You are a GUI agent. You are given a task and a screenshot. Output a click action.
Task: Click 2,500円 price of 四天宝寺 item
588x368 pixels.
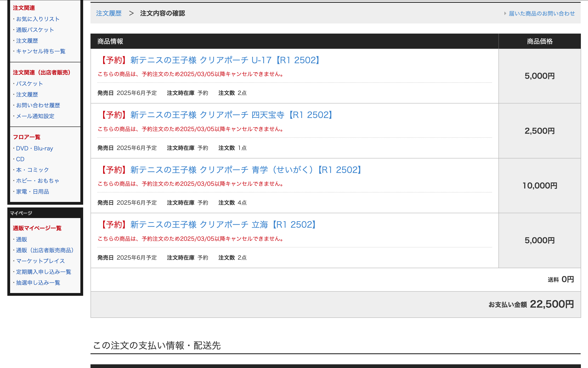point(540,131)
